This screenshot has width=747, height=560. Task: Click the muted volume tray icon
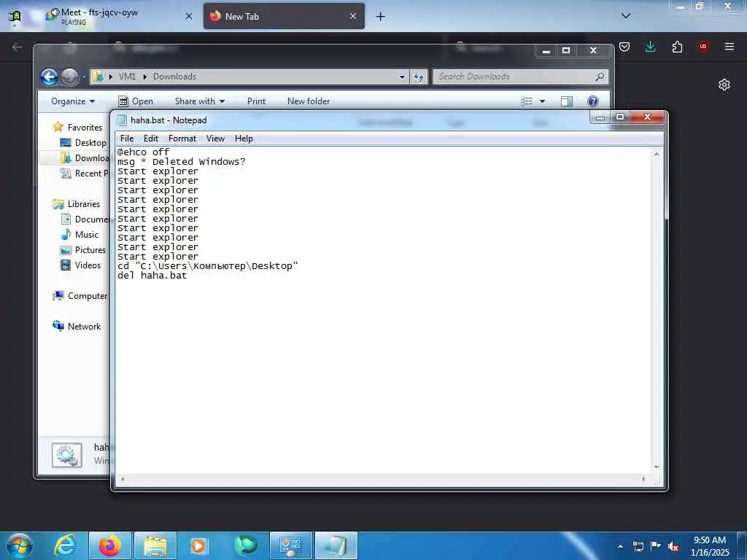pyautogui.click(x=673, y=547)
